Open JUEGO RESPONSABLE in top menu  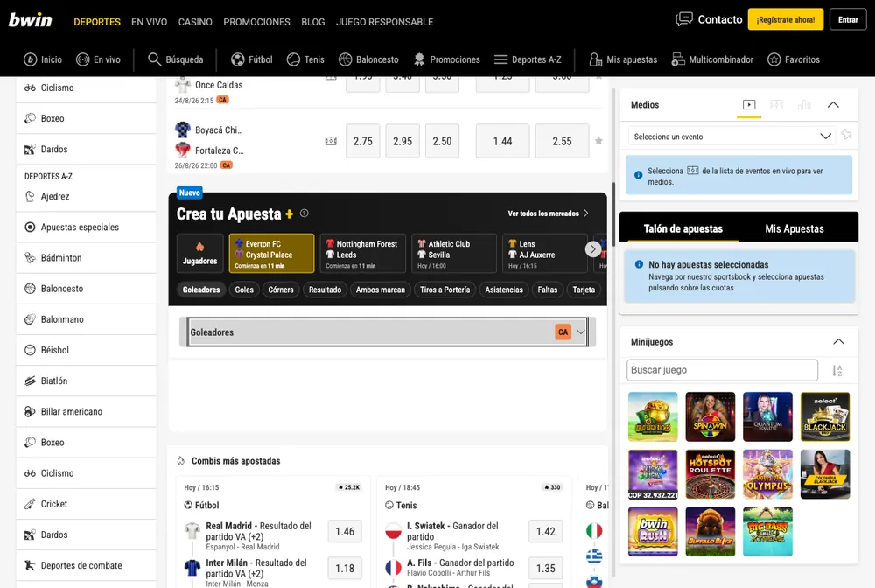coord(384,22)
